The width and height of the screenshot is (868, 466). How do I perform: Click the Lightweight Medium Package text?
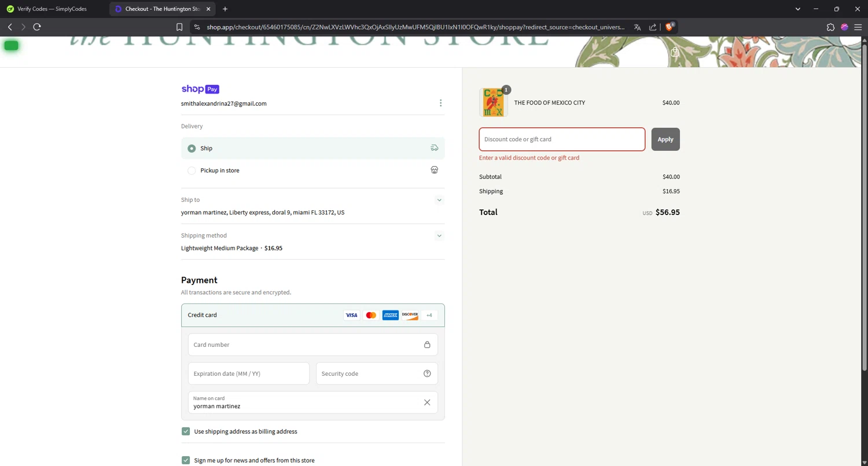220,248
